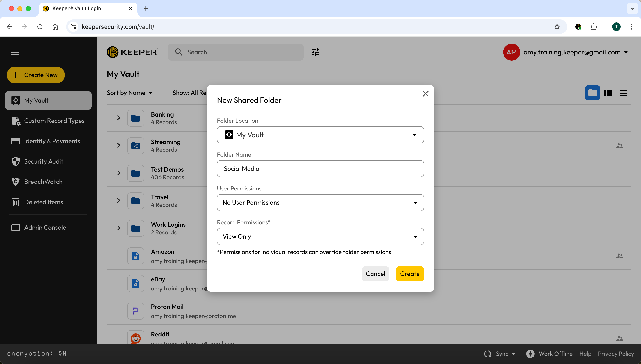Click the yellow Create button
641x364 pixels.
point(409,274)
